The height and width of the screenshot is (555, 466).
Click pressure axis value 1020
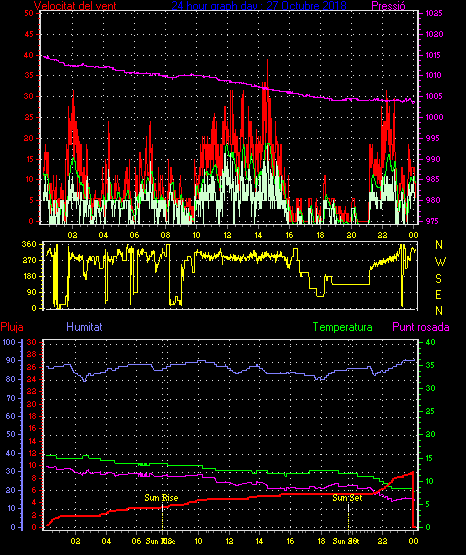[x=434, y=34]
